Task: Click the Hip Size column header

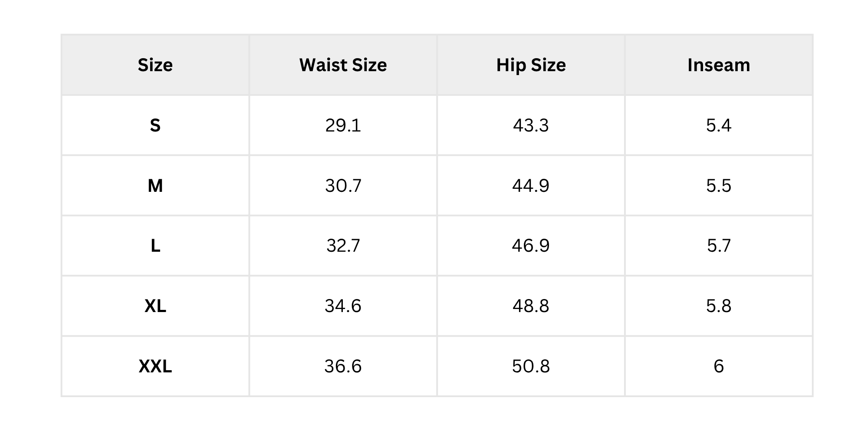Action: pyautogui.click(x=531, y=65)
